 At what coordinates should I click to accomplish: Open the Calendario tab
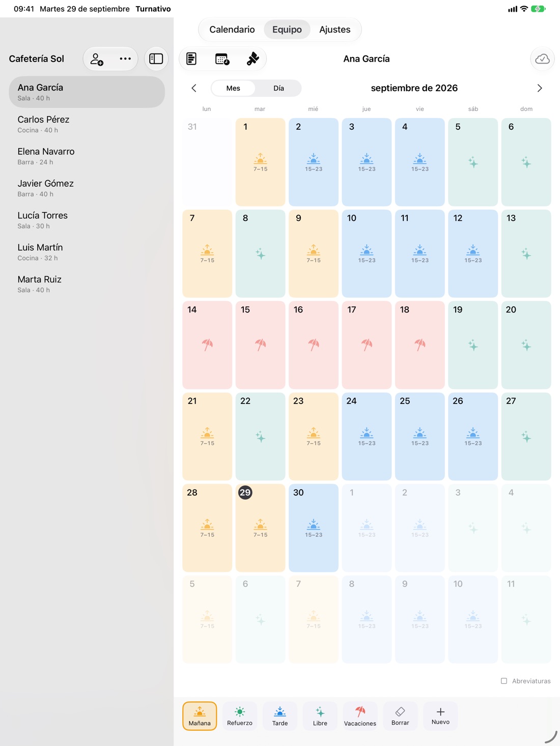coord(232,30)
